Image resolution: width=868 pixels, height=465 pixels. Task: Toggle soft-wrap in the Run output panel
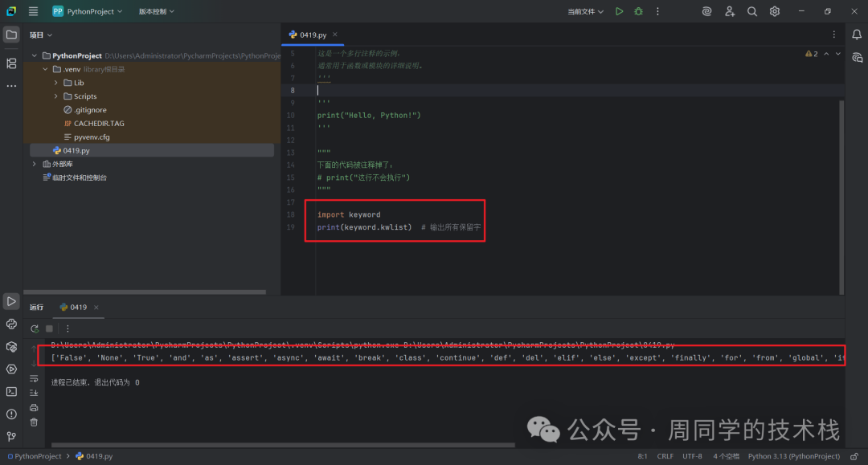[x=34, y=379]
